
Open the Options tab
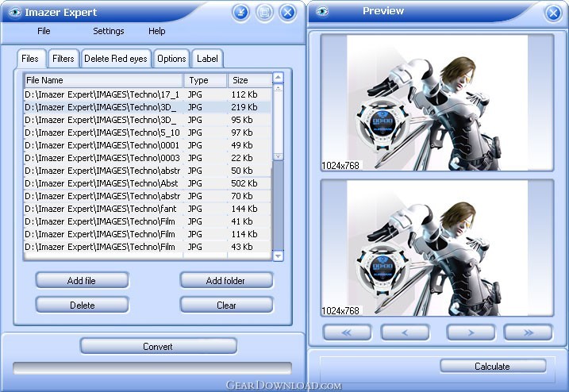(171, 59)
